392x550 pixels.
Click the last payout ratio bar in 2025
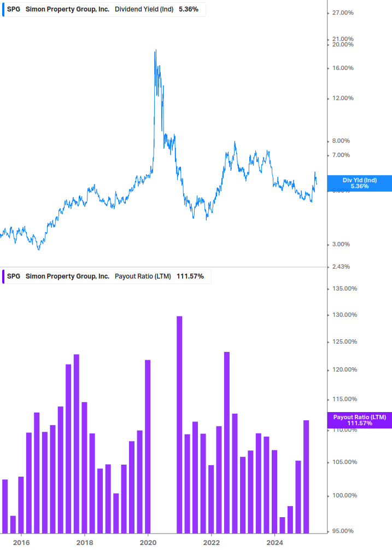click(x=306, y=477)
